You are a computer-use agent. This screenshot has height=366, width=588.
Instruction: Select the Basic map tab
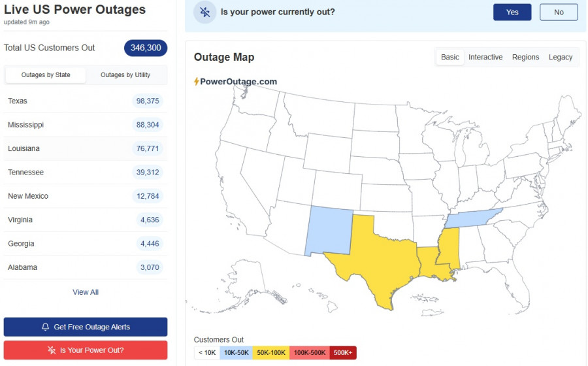(x=450, y=58)
